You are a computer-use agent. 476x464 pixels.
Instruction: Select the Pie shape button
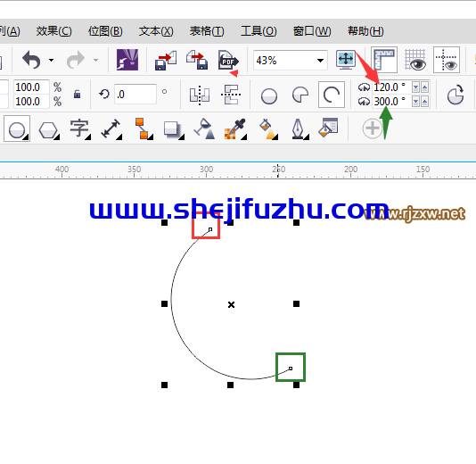pos(300,95)
